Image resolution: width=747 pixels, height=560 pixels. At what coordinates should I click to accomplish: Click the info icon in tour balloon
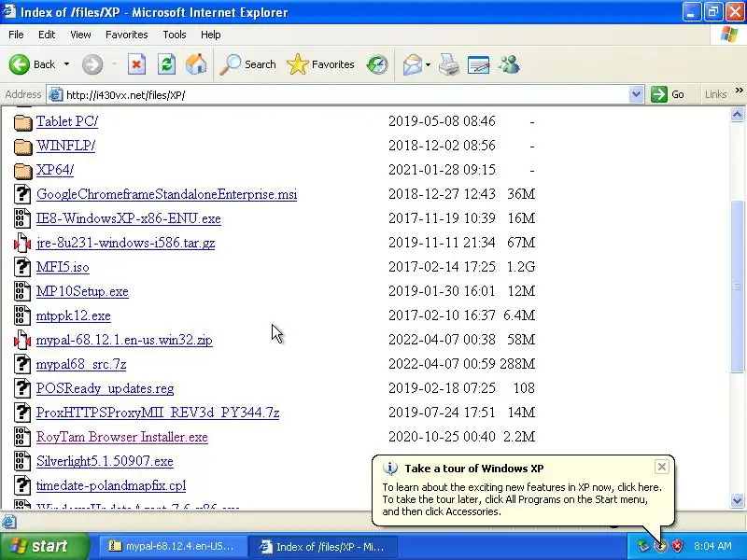coord(389,469)
